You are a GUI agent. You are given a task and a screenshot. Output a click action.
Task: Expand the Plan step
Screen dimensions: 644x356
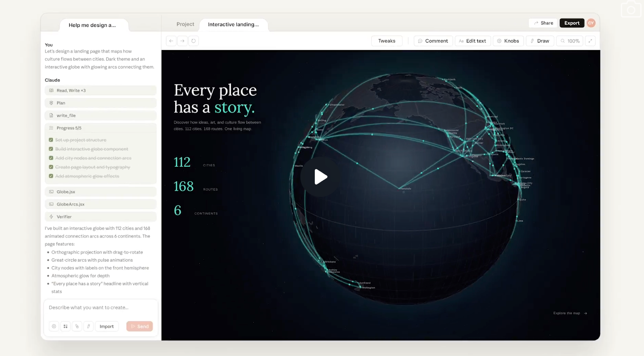[101, 103]
